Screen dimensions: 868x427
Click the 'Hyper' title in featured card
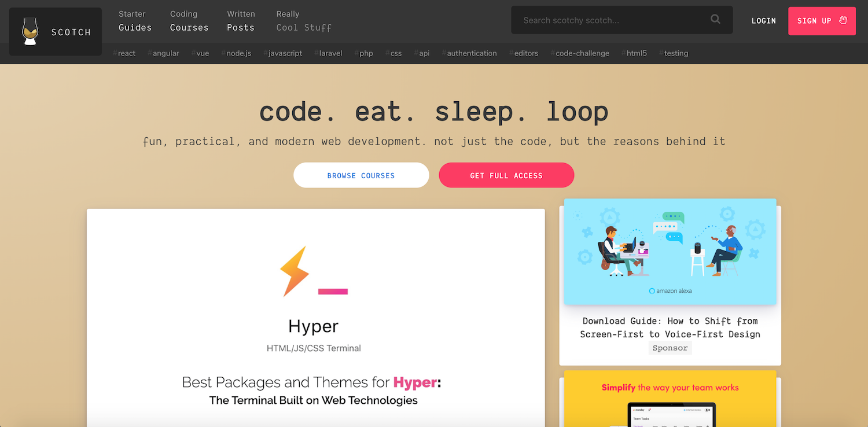point(314,327)
